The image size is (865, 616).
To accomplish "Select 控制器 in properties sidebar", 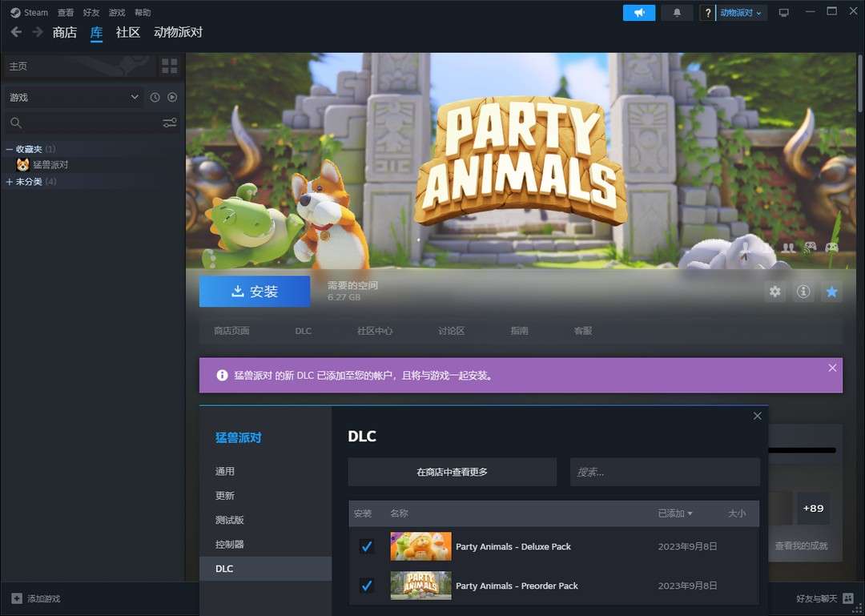I will [265, 544].
